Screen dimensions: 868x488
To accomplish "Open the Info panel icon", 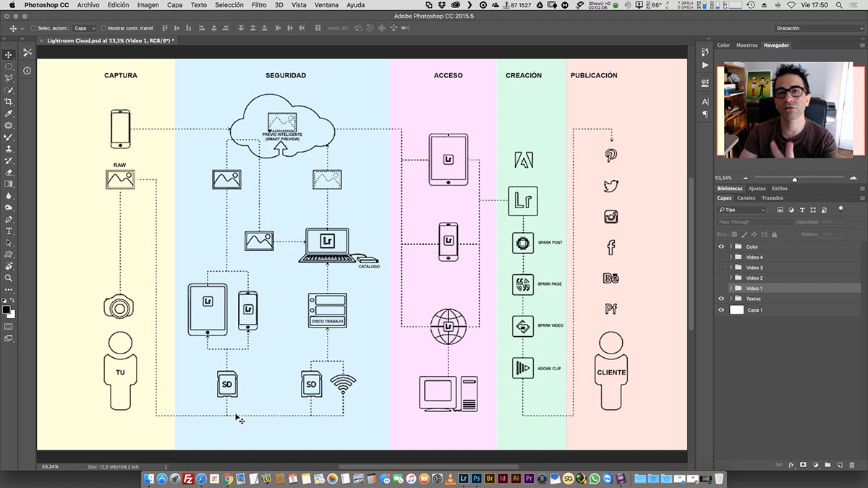I will tap(27, 71).
